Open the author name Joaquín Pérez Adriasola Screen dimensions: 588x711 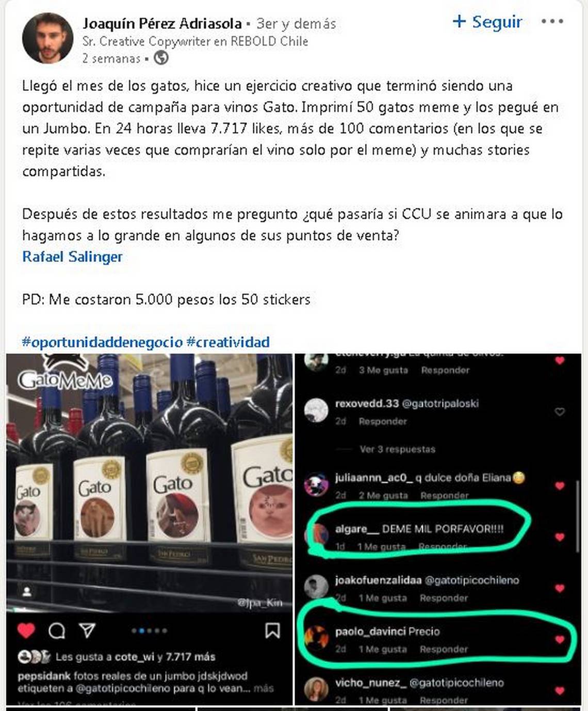[162, 24]
